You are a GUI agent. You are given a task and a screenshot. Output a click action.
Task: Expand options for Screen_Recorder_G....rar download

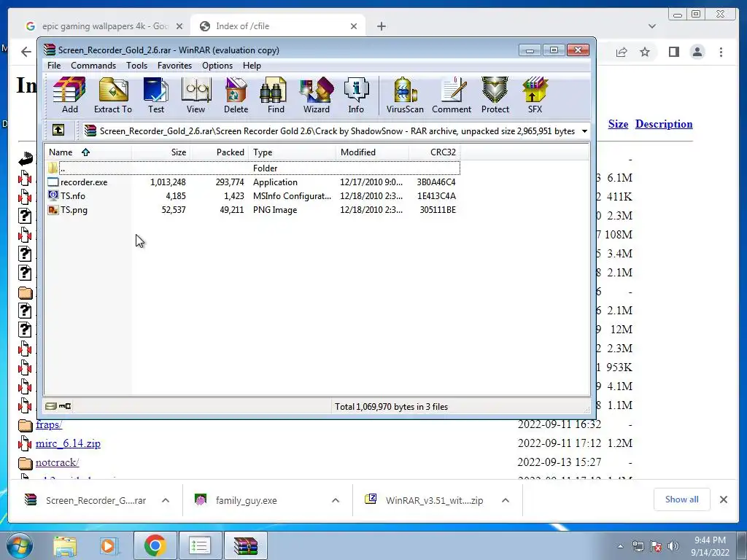166,500
